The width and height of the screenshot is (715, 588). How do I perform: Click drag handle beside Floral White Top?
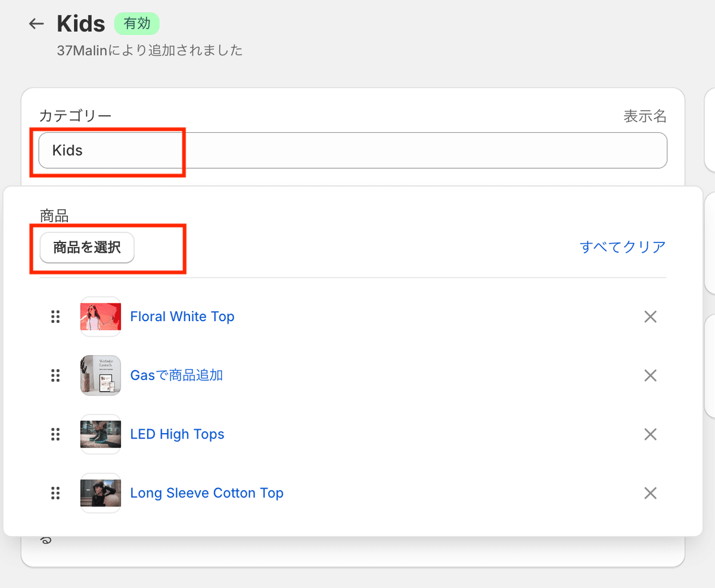55,317
